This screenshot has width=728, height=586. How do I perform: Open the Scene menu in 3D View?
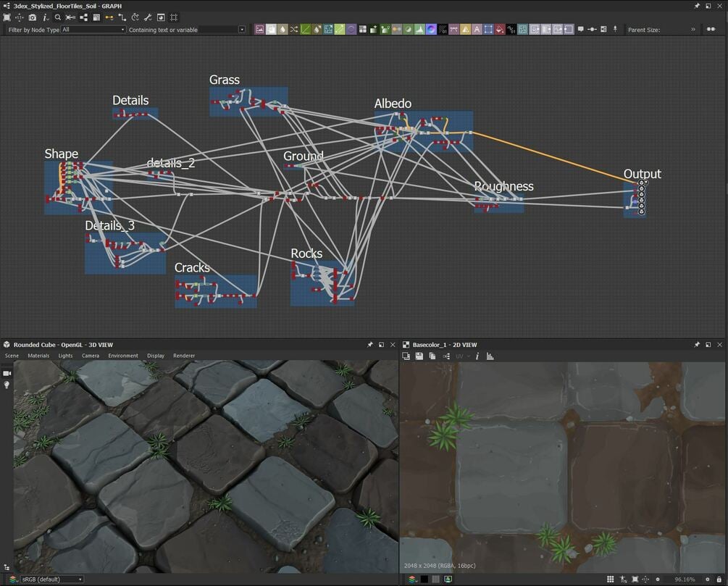pyautogui.click(x=12, y=356)
